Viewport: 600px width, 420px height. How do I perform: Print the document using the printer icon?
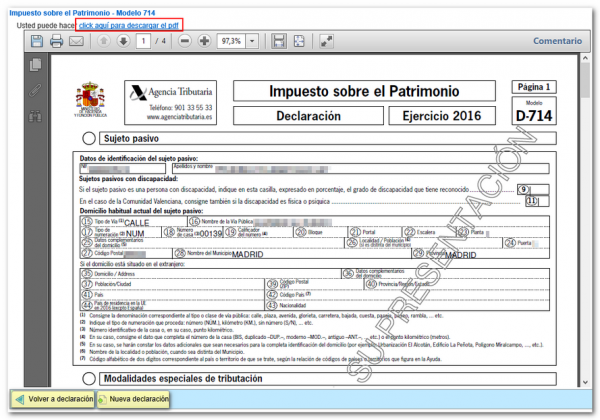point(57,41)
